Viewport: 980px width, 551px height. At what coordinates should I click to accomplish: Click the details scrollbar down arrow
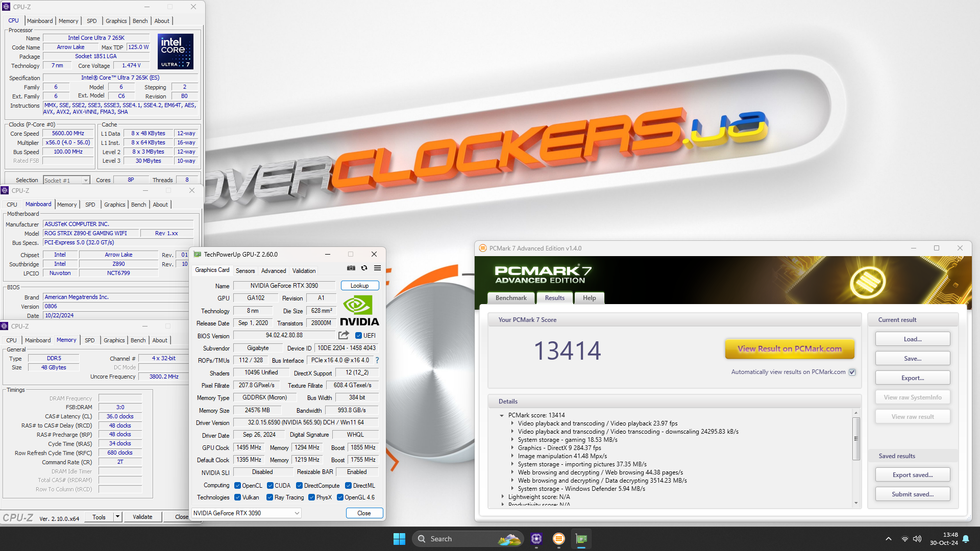pos(856,503)
